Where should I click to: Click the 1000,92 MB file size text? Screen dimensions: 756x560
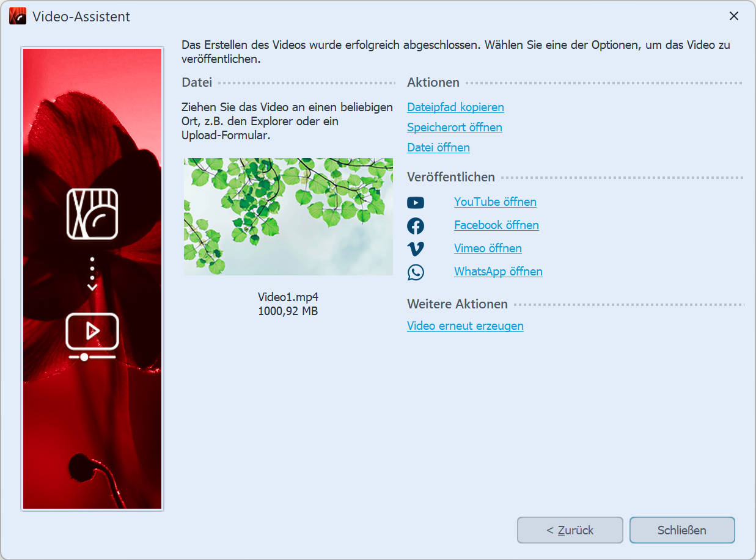[x=288, y=311]
